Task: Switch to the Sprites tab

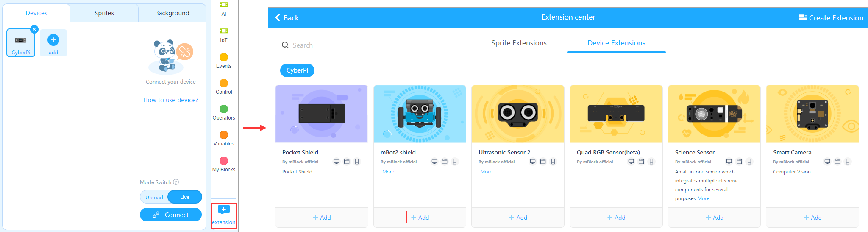Action: [x=104, y=13]
